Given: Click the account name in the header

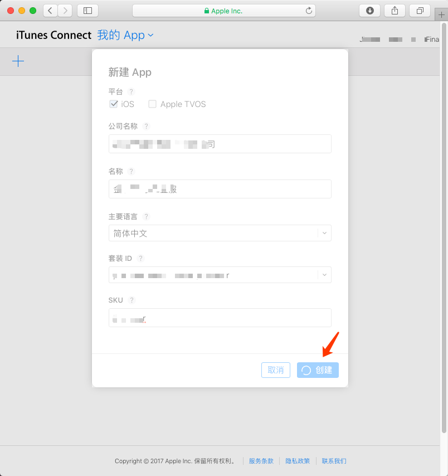Looking at the screenshot, I should pyautogui.click(x=399, y=40).
